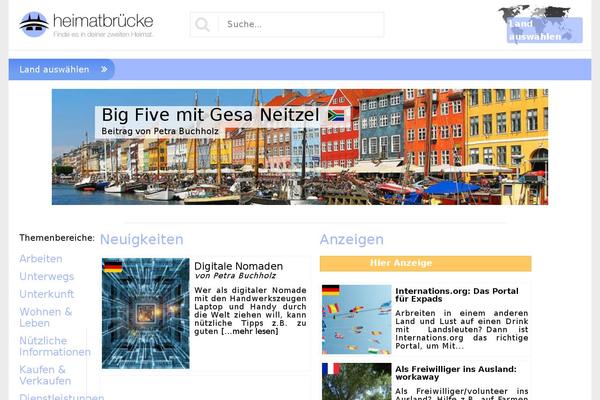Open the Internations.org Portal für Expads ad

[457, 295]
